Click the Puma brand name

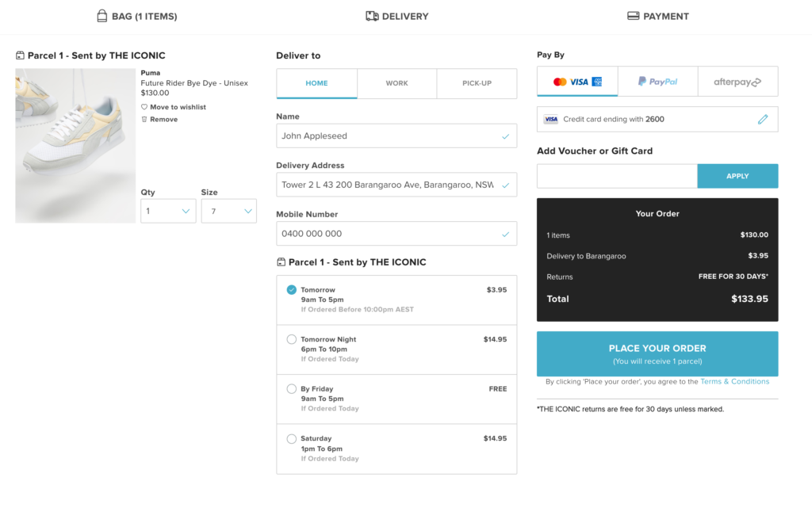151,73
